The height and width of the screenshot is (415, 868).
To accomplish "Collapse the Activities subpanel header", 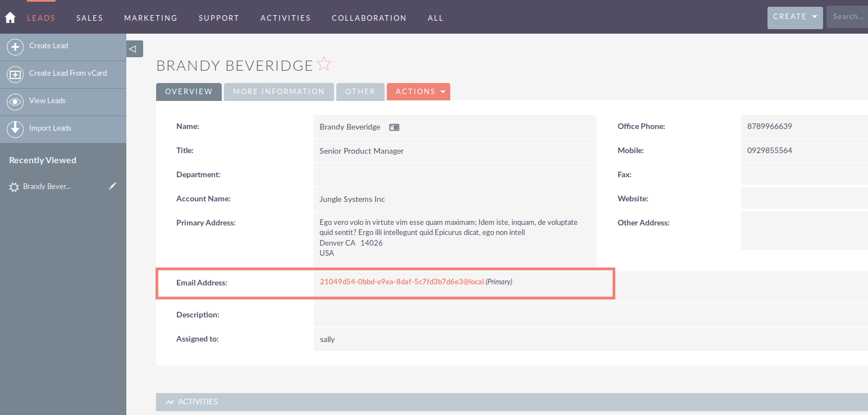I will pyautogui.click(x=170, y=402).
